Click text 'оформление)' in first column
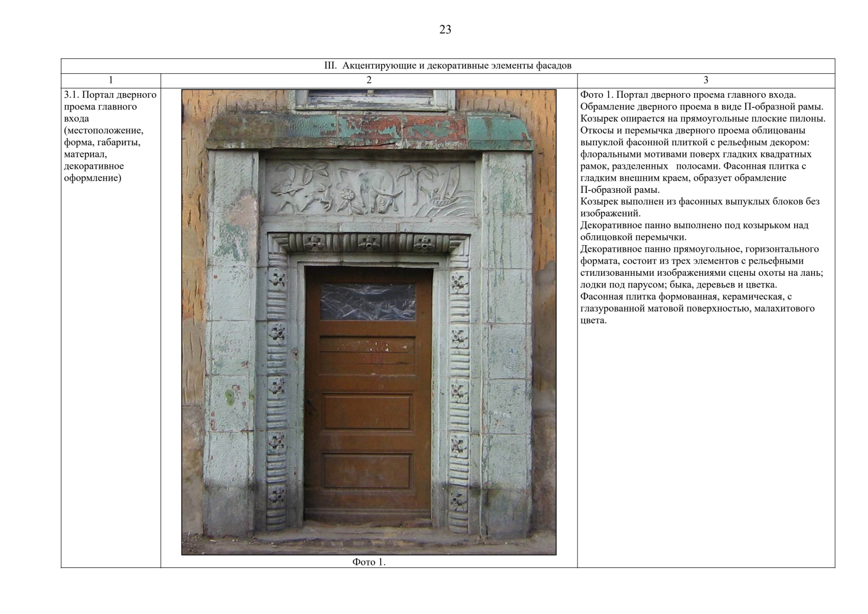 click(93, 178)
